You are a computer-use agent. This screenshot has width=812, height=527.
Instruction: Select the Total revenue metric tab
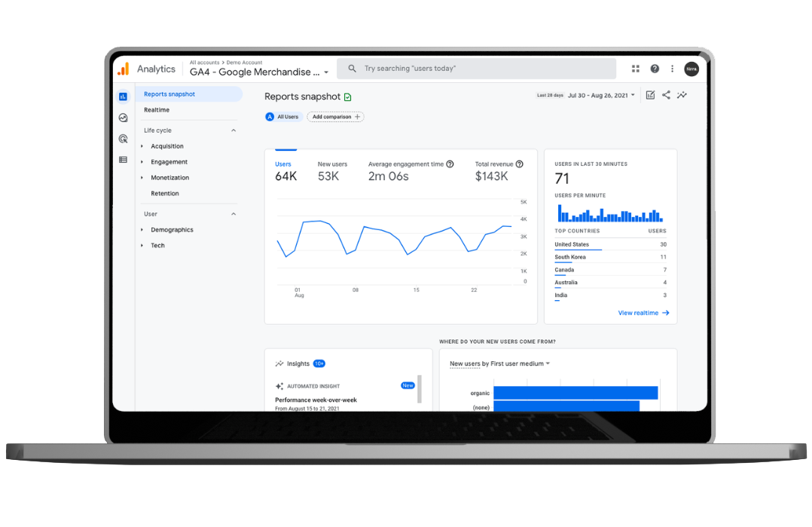(499, 171)
